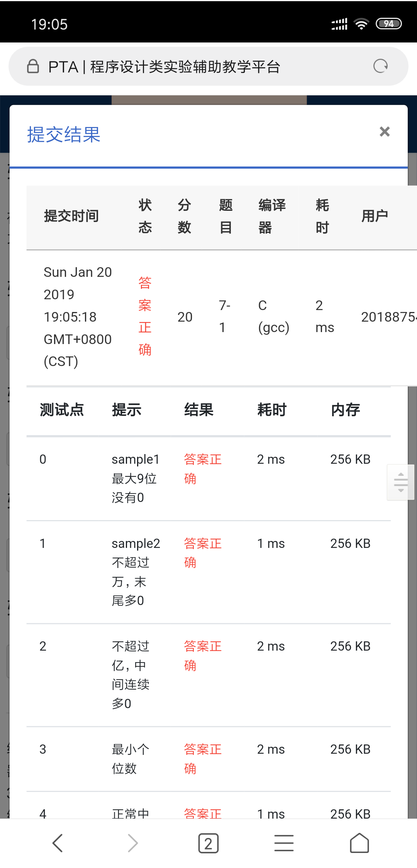Tap the 答案正确 result for test point 0
Viewport: 417px width, 868px height.
(203, 469)
